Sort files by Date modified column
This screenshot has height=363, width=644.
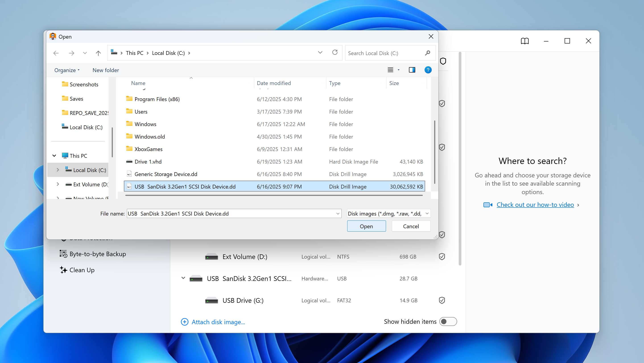[274, 83]
